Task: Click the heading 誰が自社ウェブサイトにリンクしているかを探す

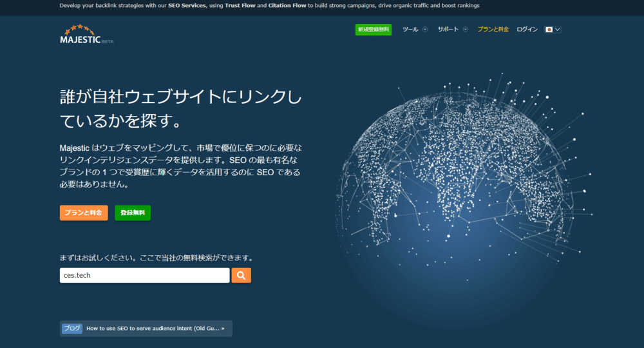Action: click(x=181, y=109)
